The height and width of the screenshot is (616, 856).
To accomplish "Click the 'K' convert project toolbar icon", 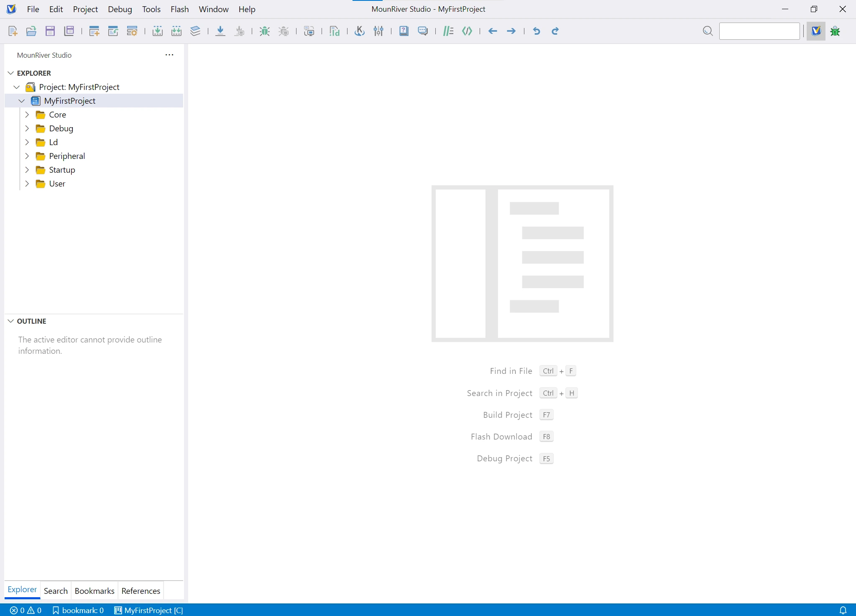I will (360, 31).
